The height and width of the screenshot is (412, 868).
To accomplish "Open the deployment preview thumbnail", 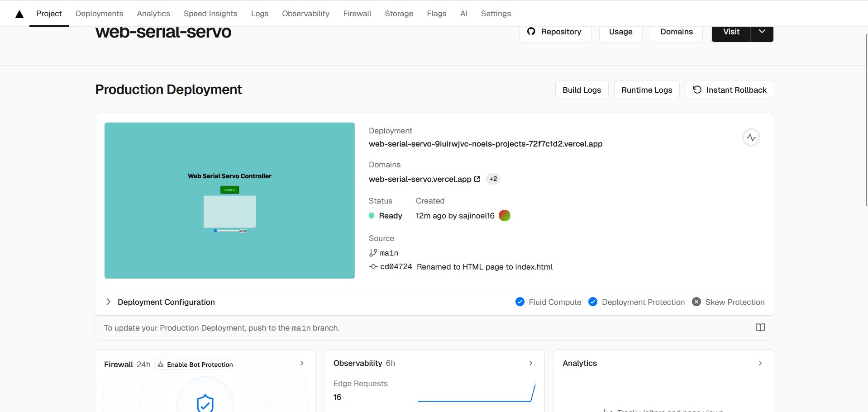I will [x=229, y=200].
